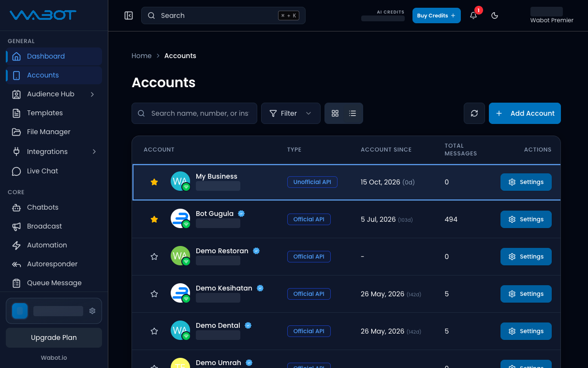
Task: Open Autoresponder section
Action: pyautogui.click(x=54, y=264)
